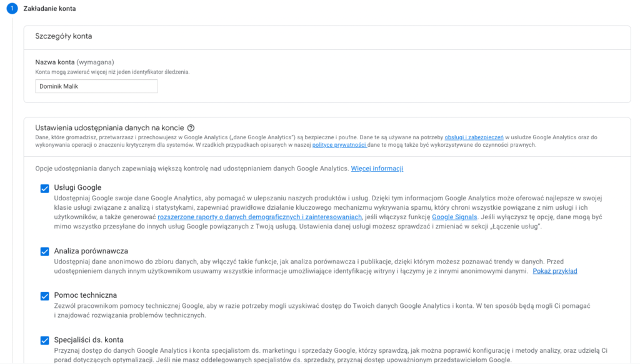Screen dimensions: 640x364
Task: Follow the 'Google Signals' link
Action: (x=454, y=217)
